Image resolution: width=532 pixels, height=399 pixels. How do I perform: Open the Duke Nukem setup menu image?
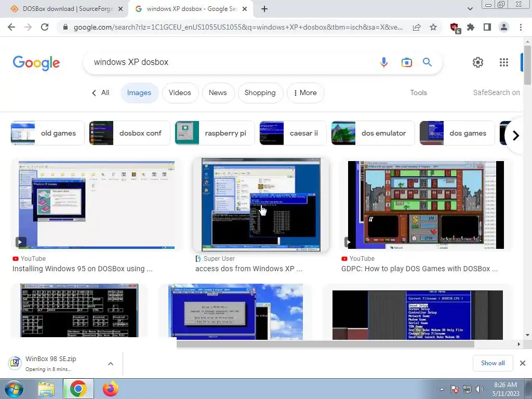click(x=418, y=315)
